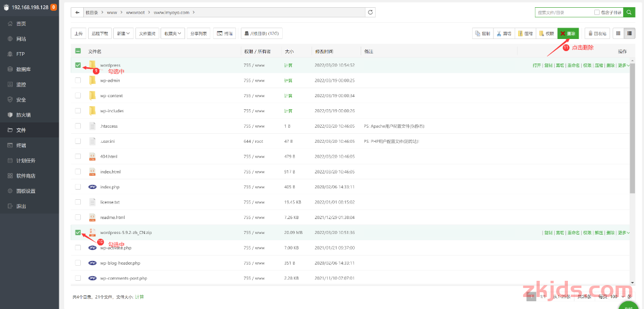Click the 404.html file icon
644x309 pixels.
coord(92,157)
